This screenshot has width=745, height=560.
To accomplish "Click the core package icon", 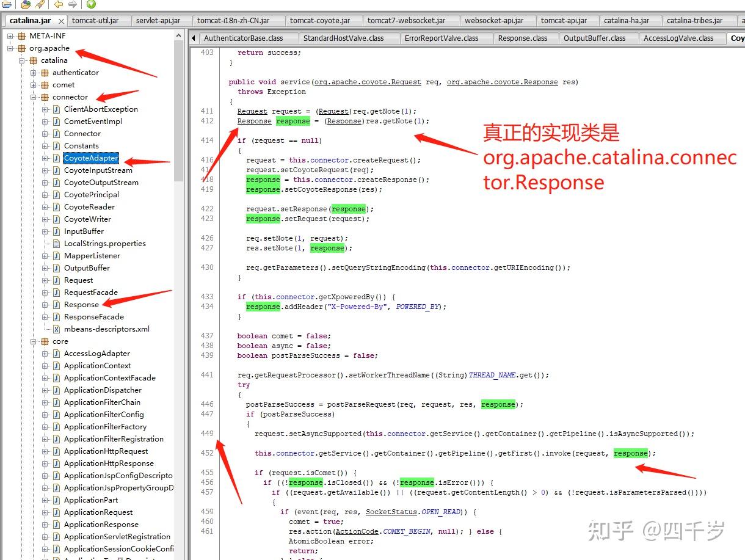I will (x=45, y=341).
